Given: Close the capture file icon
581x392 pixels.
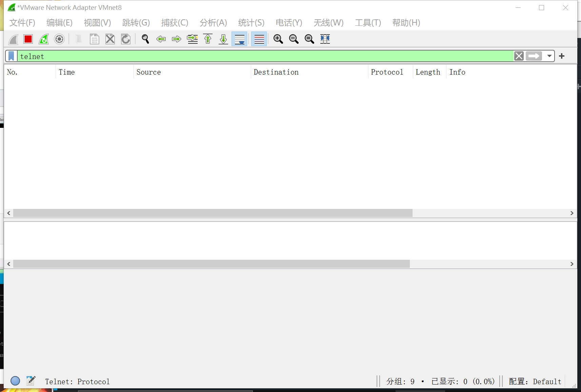Looking at the screenshot, I should [110, 39].
